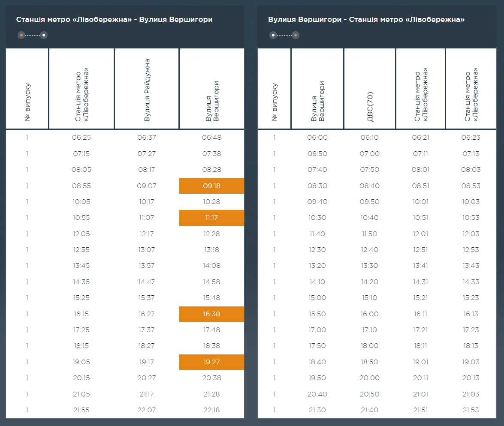504x426 pixels.
Task: Click the white end dot under the Лівобережна - Вершигори route title
Action: (43, 35)
